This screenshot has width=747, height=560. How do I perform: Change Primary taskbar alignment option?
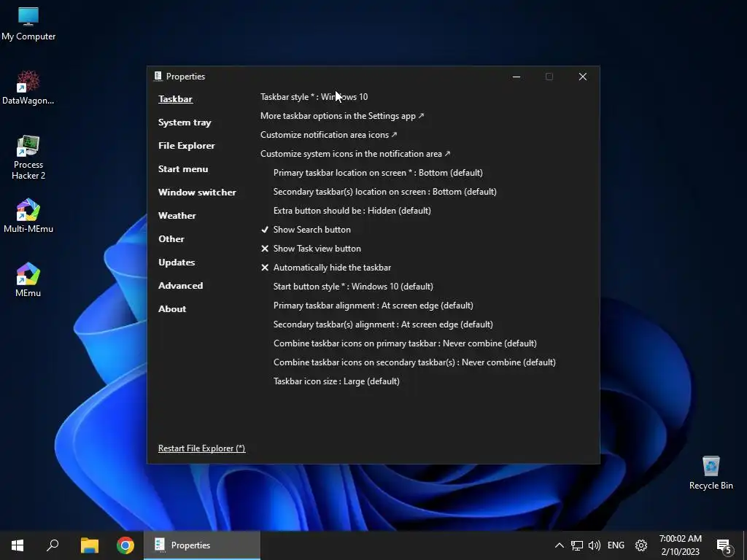[373, 306]
